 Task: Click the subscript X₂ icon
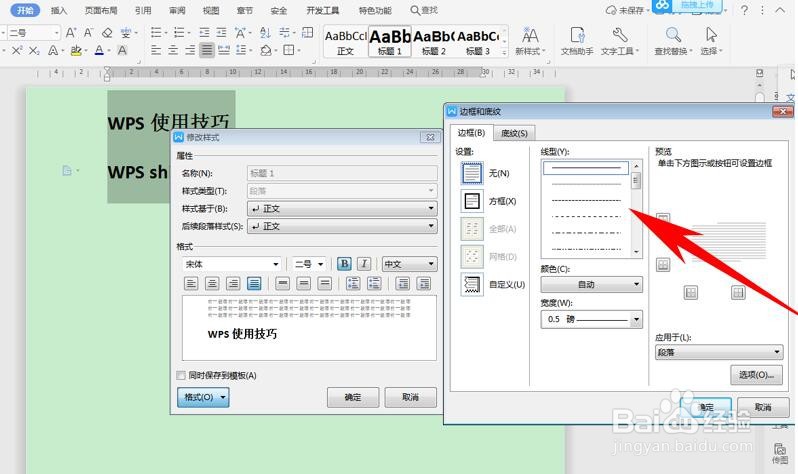point(34,50)
